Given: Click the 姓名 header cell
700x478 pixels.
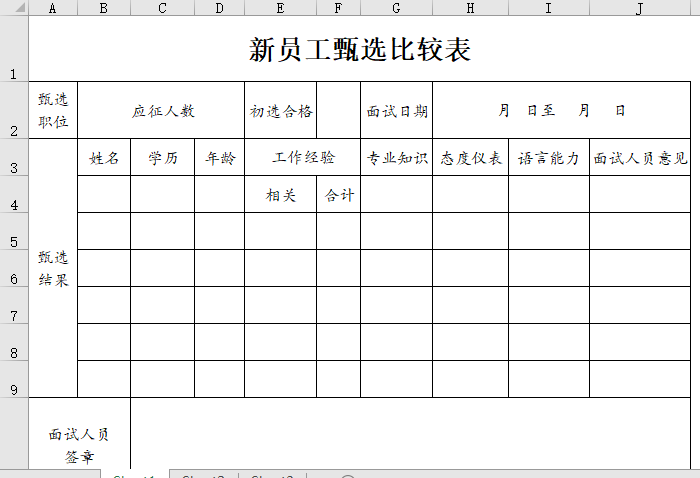Looking at the screenshot, I should (104, 158).
